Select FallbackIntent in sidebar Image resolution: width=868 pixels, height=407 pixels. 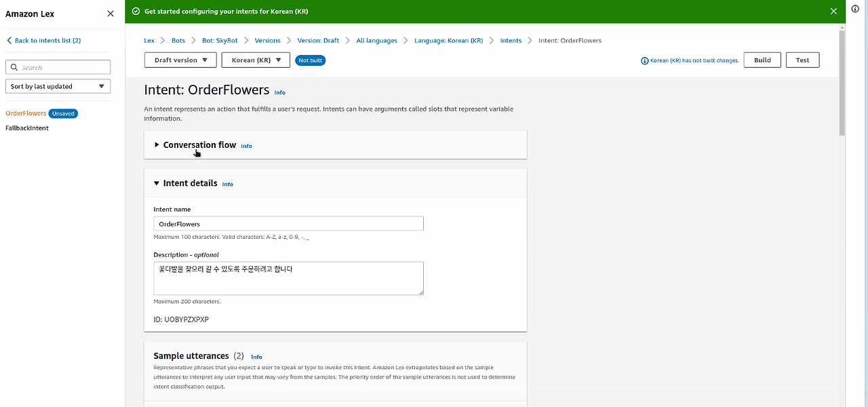point(27,128)
